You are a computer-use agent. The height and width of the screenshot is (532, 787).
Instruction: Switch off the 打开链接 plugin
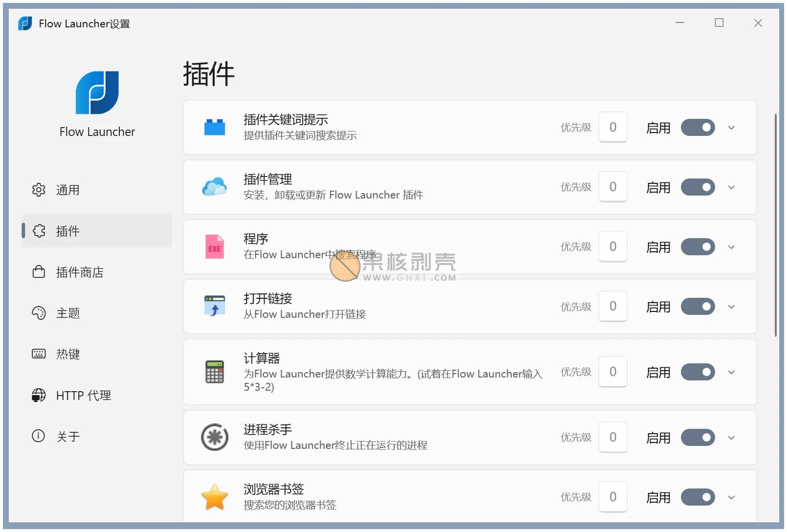(x=698, y=307)
